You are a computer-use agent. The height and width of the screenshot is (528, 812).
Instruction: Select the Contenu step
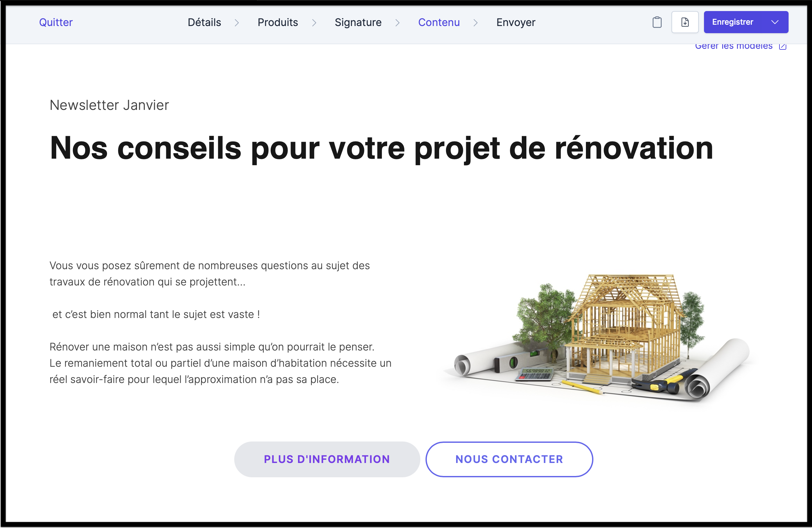pos(439,22)
